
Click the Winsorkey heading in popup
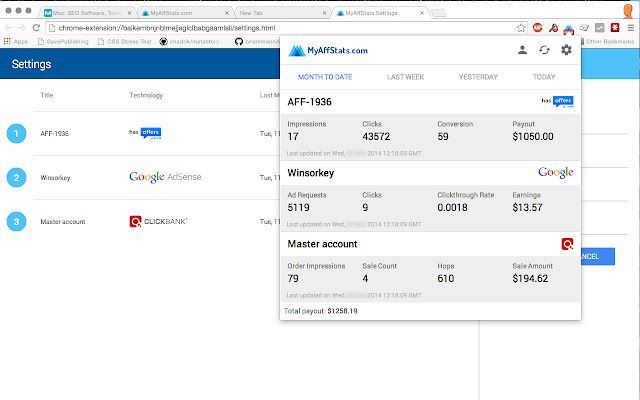[x=311, y=173]
